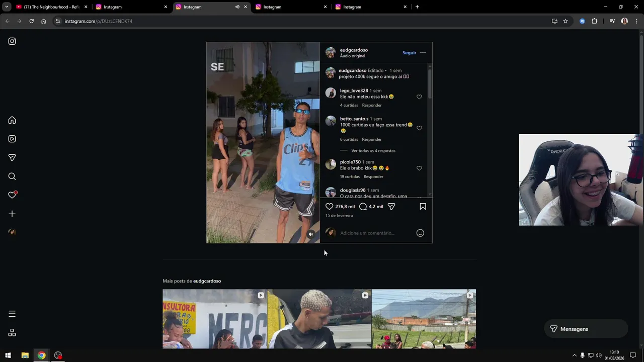Viewport: 644px width, 362px height.
Task: Open Chrome profile avatar
Action: [x=624, y=21]
